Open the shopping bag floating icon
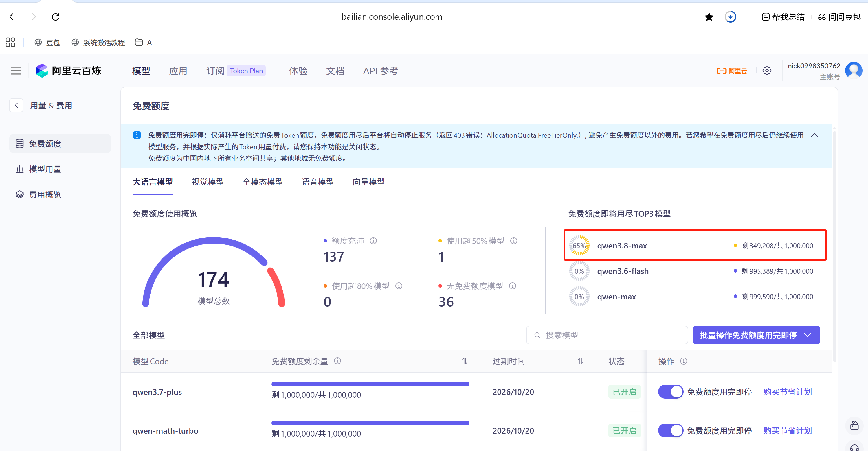This screenshot has width=868, height=451. 854,426
